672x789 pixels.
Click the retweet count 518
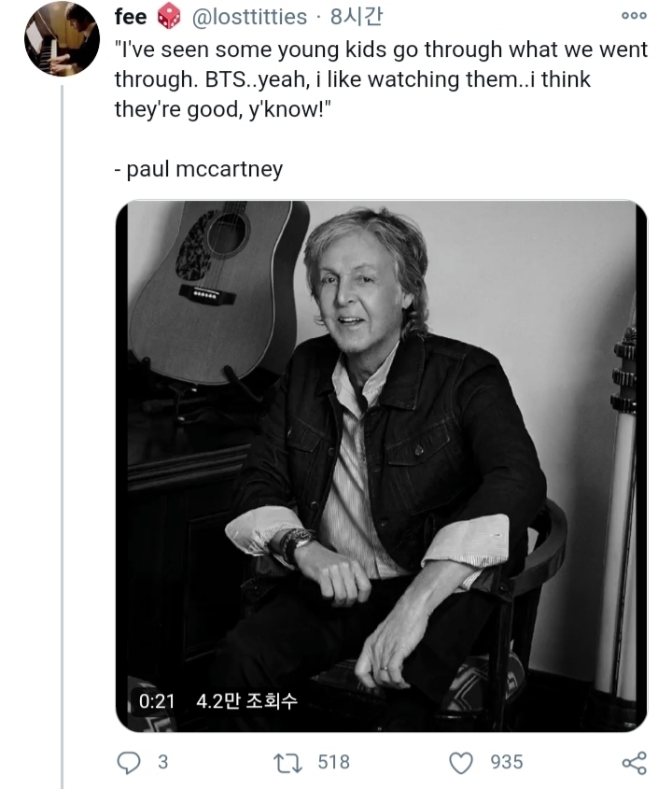click(333, 763)
